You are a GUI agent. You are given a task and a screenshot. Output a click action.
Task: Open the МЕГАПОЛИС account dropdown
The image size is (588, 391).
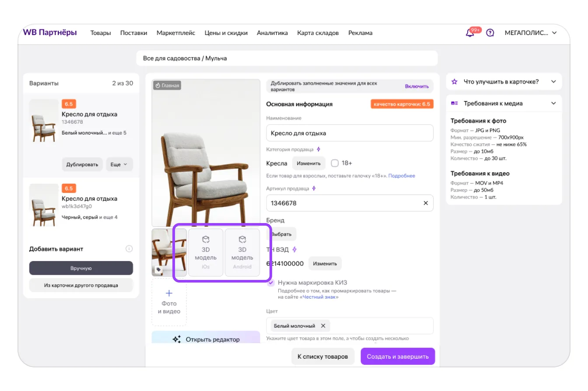[531, 33]
